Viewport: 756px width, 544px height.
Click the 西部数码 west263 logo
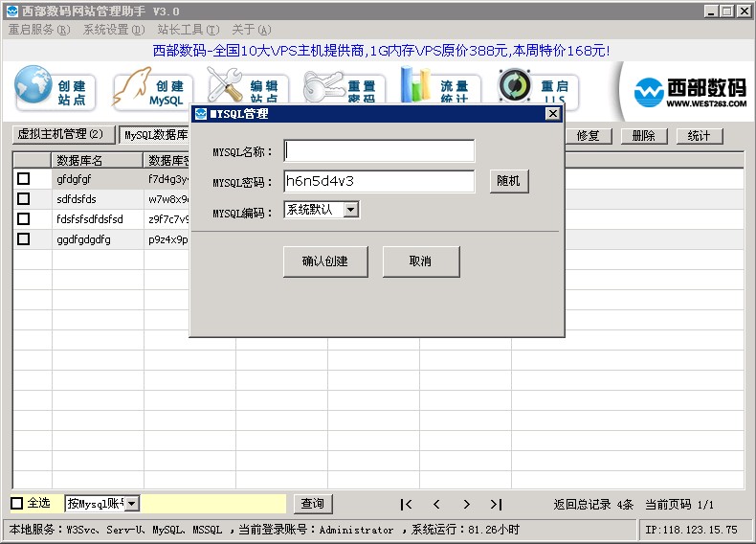[689, 92]
